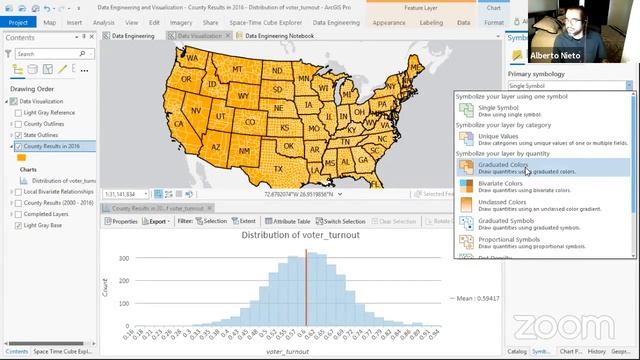Viewport: 640px width, 360px height.
Task: Enable County Results (2000 - 2016) checkbox
Action: pos(18,203)
